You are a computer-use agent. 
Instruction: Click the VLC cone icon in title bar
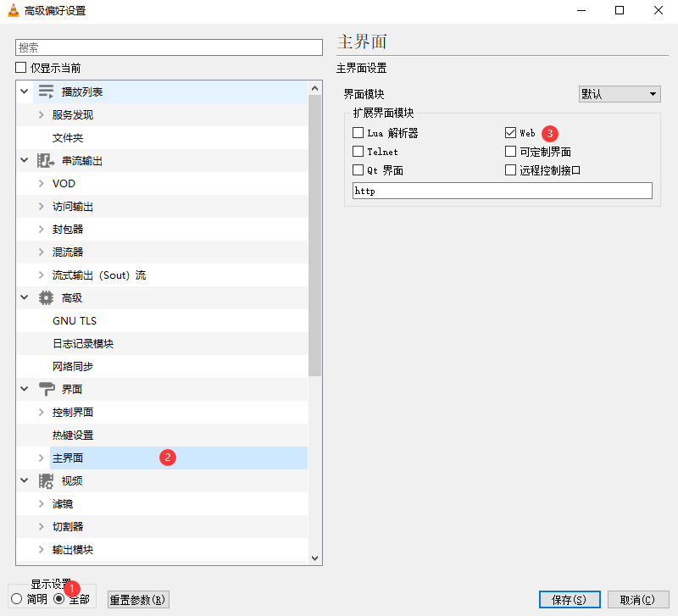click(12, 11)
